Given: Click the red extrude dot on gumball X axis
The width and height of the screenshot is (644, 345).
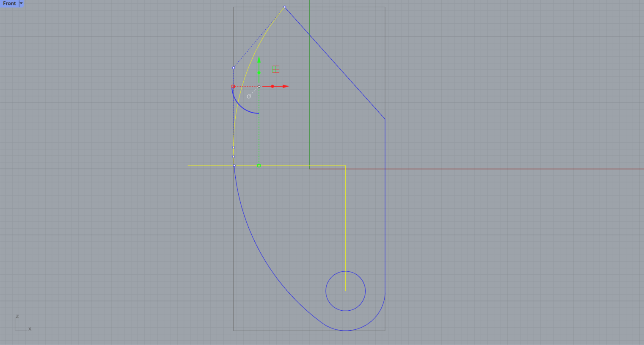Looking at the screenshot, I should click(272, 86).
